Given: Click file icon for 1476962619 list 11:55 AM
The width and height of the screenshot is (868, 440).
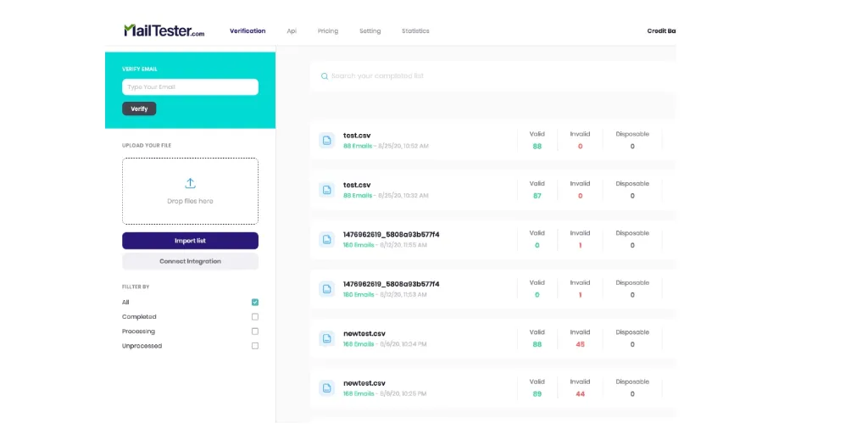Looking at the screenshot, I should (x=326, y=240).
